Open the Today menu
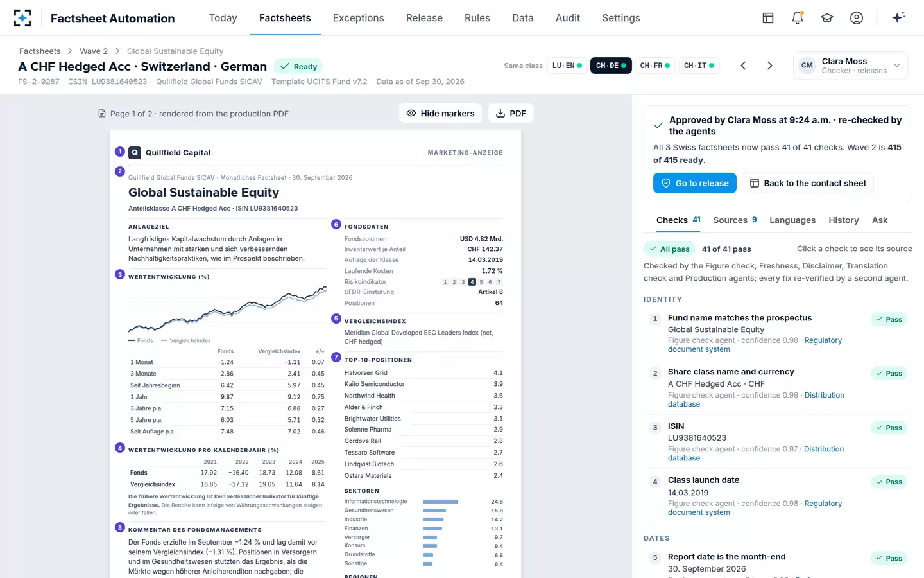The image size is (924, 578). coord(223,18)
